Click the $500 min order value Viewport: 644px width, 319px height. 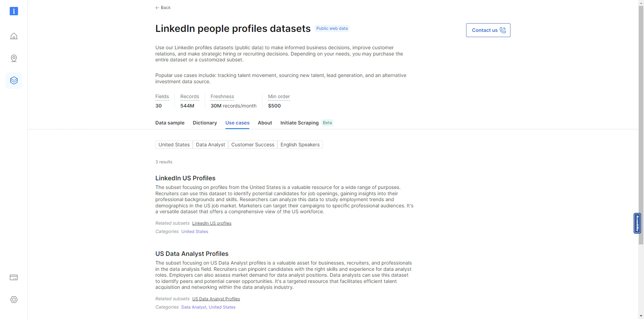(274, 106)
